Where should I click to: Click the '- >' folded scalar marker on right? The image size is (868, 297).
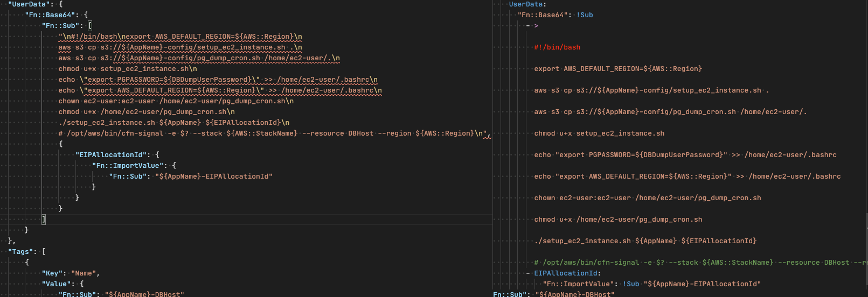point(532,26)
